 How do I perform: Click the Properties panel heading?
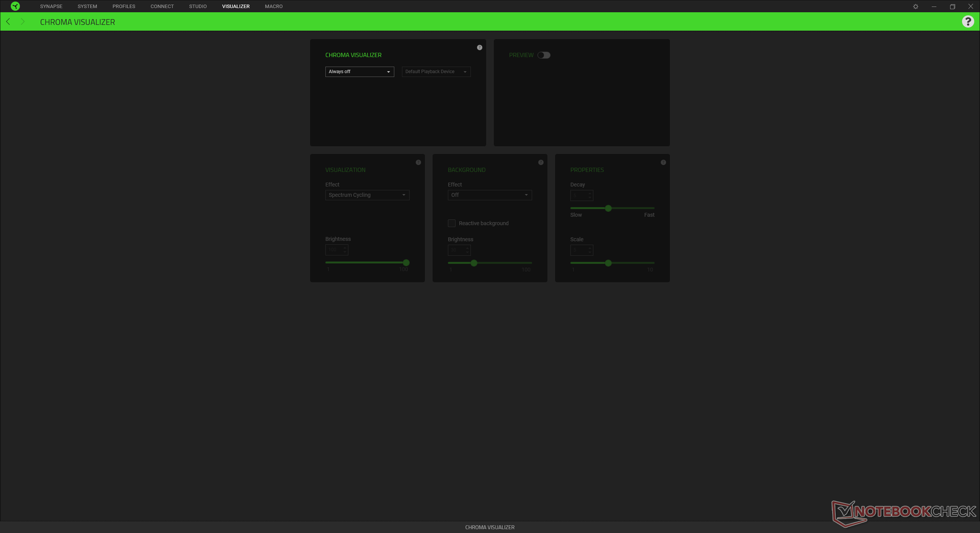[x=587, y=170]
